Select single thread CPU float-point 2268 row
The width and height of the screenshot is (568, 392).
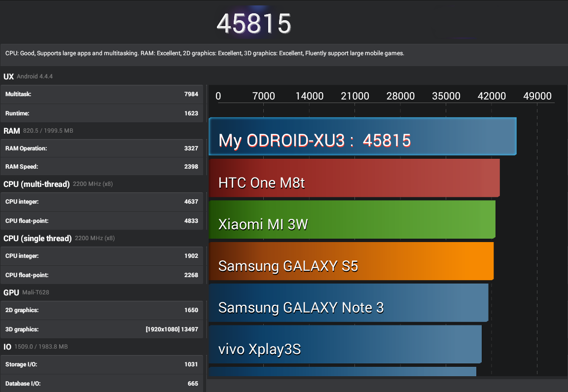[102, 275]
